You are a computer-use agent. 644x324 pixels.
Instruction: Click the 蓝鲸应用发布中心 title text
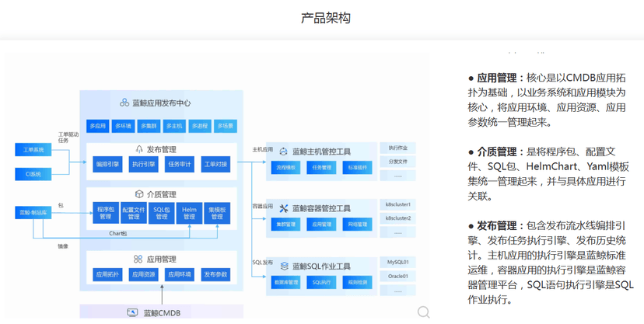(162, 103)
